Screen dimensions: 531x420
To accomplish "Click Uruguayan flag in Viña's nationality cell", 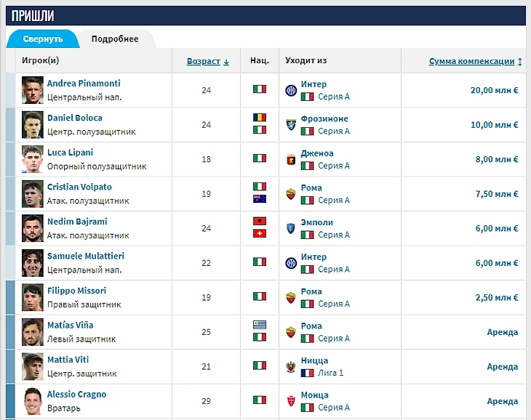I will point(260,325).
